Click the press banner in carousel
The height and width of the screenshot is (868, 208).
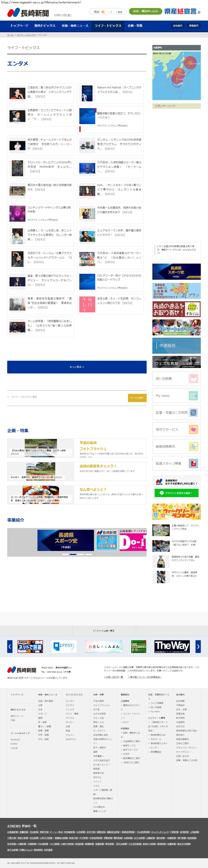coord(64,646)
